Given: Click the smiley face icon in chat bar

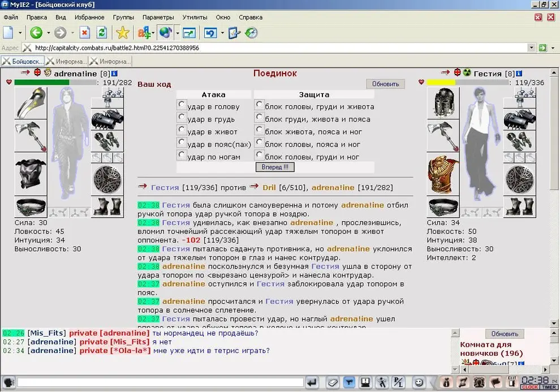Looking at the screenshot, I should [418, 382].
